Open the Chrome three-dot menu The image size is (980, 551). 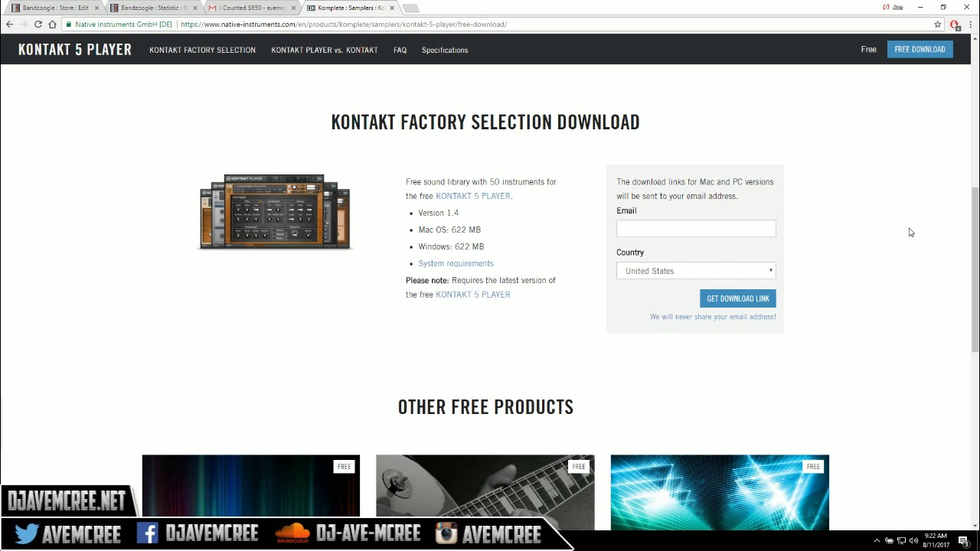coord(971,24)
